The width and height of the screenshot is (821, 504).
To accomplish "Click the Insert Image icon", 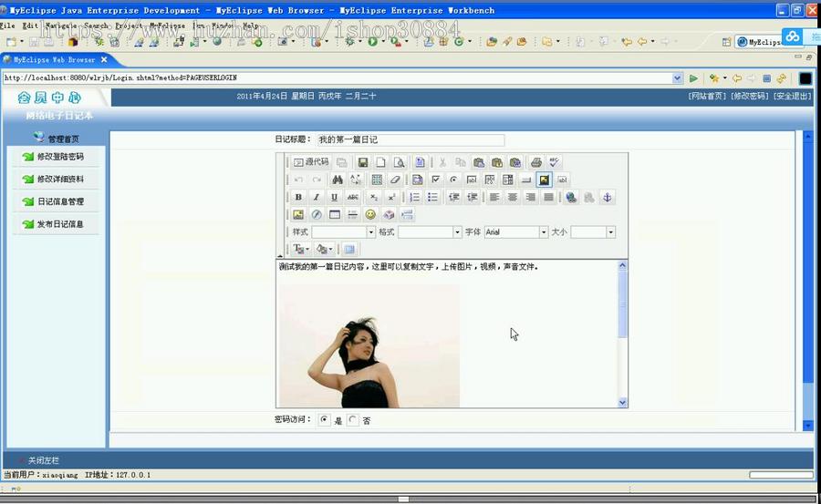I will [x=298, y=214].
